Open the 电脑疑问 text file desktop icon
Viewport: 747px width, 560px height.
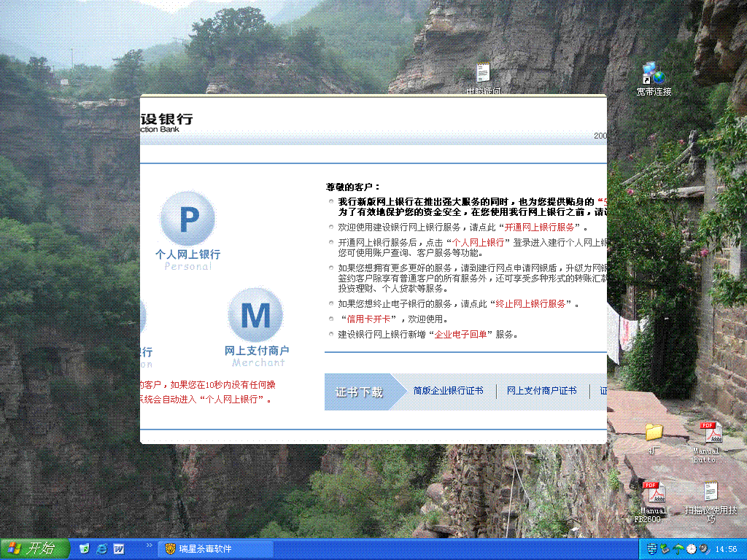(483, 78)
